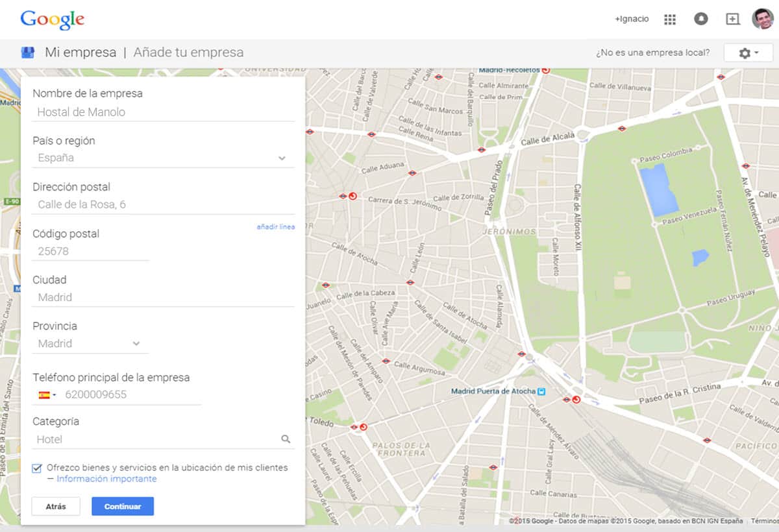Viewport: 779px width, 532px height.
Task: Open the Google apps grid icon
Action: pyautogui.click(x=670, y=19)
